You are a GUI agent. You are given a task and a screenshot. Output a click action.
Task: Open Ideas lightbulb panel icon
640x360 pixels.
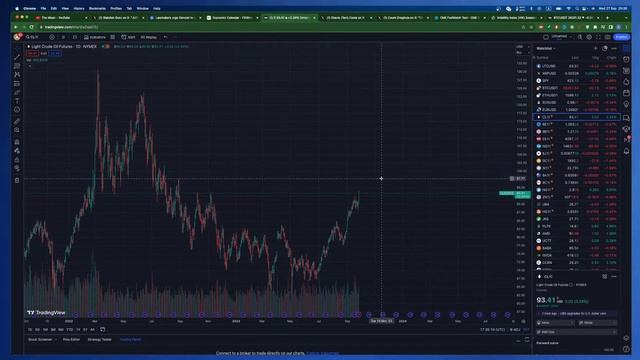click(x=626, y=105)
